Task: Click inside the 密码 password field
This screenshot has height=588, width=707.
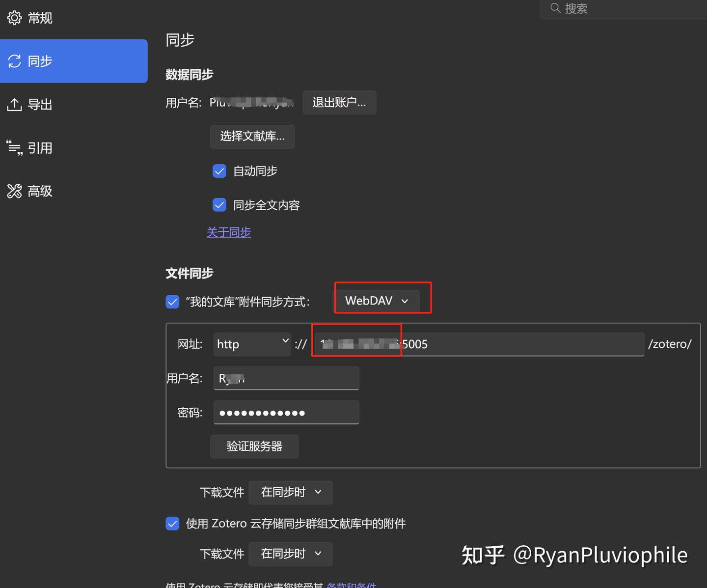Action: pos(286,412)
